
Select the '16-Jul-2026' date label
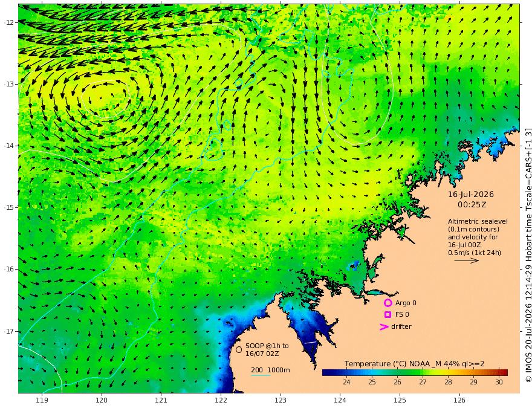click(x=471, y=195)
